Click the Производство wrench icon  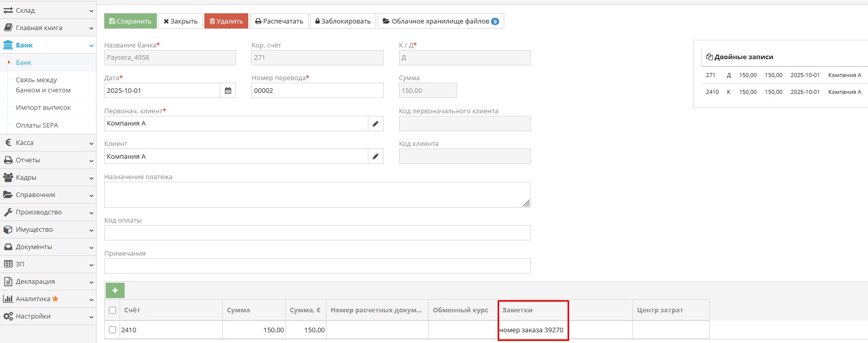[8, 212]
